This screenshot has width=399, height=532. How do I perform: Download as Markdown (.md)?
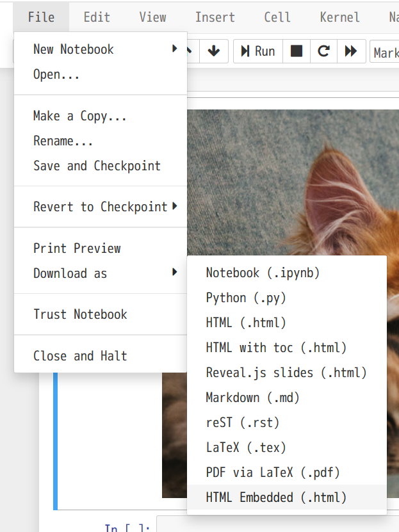tap(287, 398)
